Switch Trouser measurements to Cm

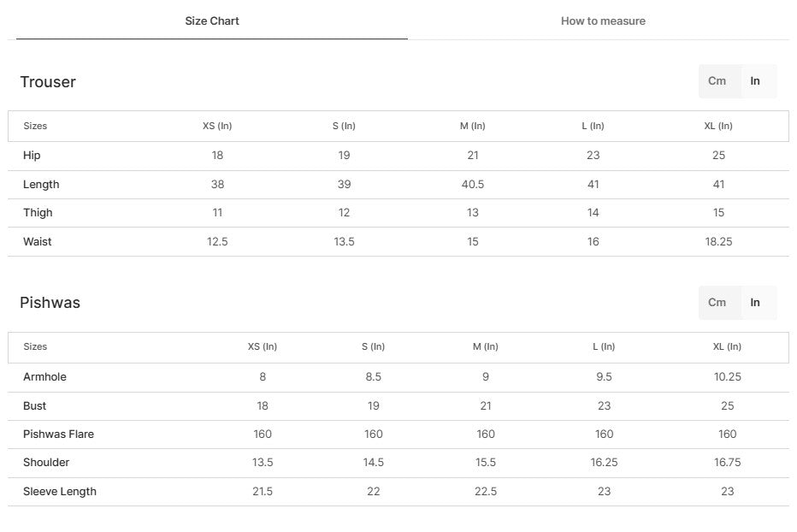click(x=717, y=81)
